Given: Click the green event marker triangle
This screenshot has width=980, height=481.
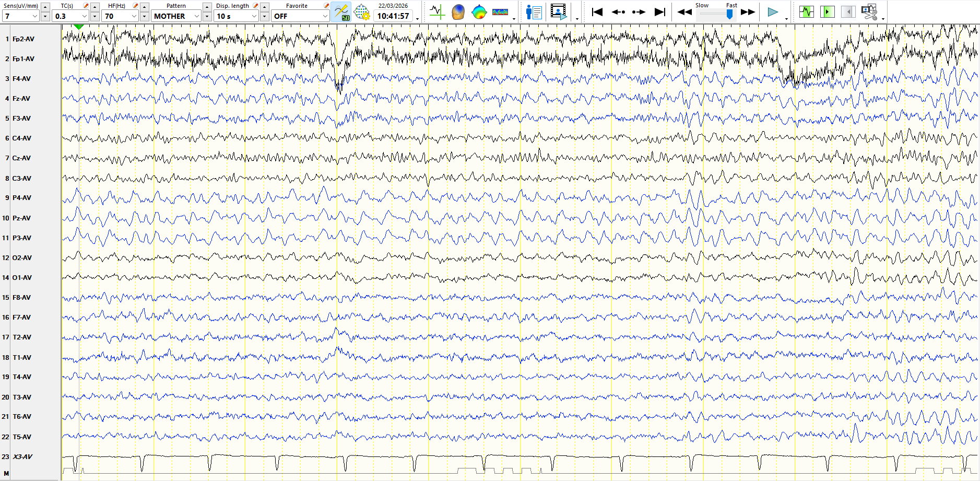Looking at the screenshot, I should [x=79, y=27].
